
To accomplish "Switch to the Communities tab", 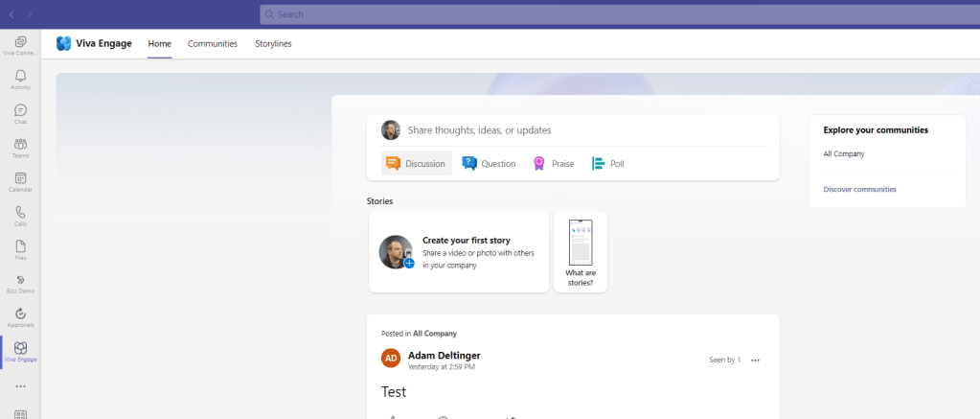I will (213, 44).
